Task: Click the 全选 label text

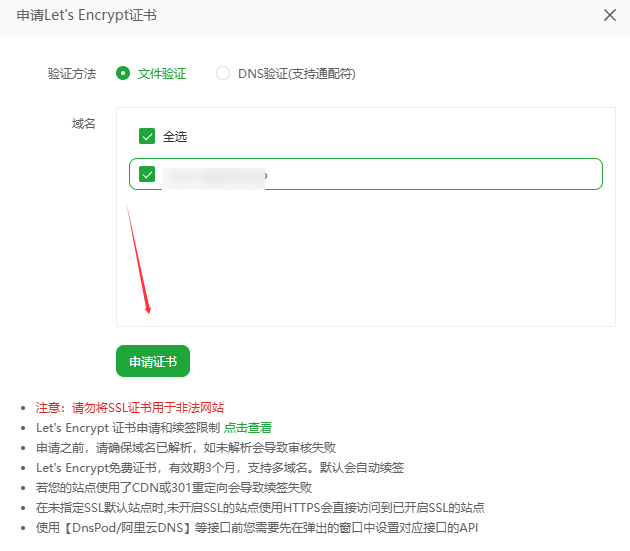Action: tap(175, 136)
